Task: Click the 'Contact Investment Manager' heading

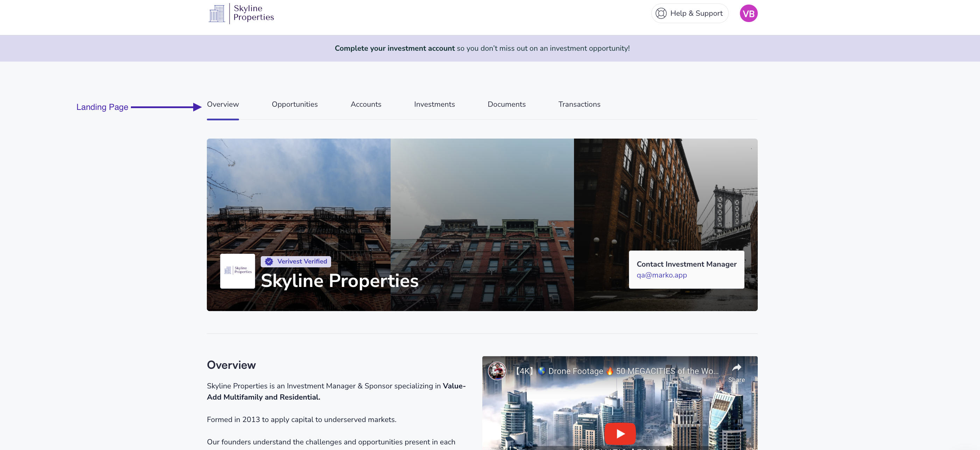Action: click(x=686, y=264)
